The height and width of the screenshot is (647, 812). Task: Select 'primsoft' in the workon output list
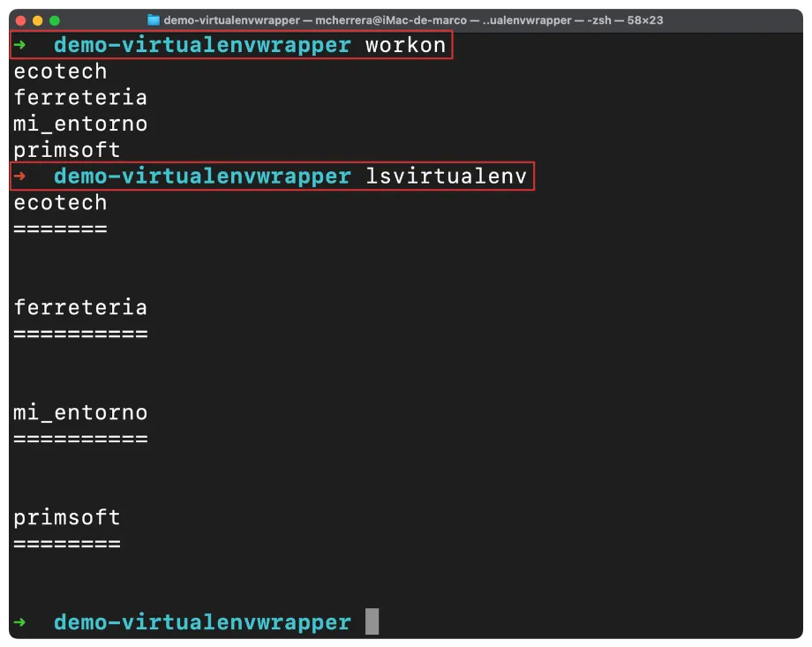(67, 150)
